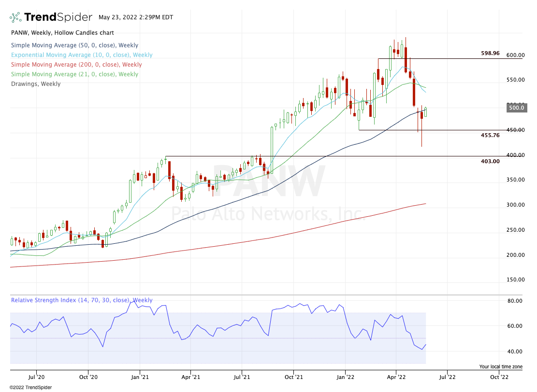Click the 403.00 horizontal support line
The image size is (537, 392).
pyautogui.click(x=343, y=156)
